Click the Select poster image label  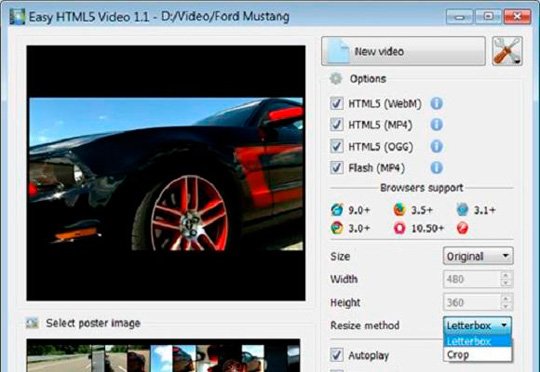click(93, 323)
